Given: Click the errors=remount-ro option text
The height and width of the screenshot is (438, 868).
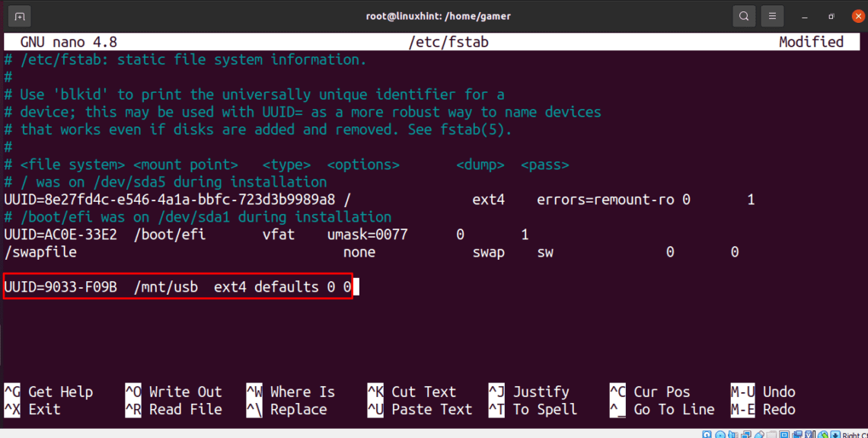Looking at the screenshot, I should coord(605,200).
